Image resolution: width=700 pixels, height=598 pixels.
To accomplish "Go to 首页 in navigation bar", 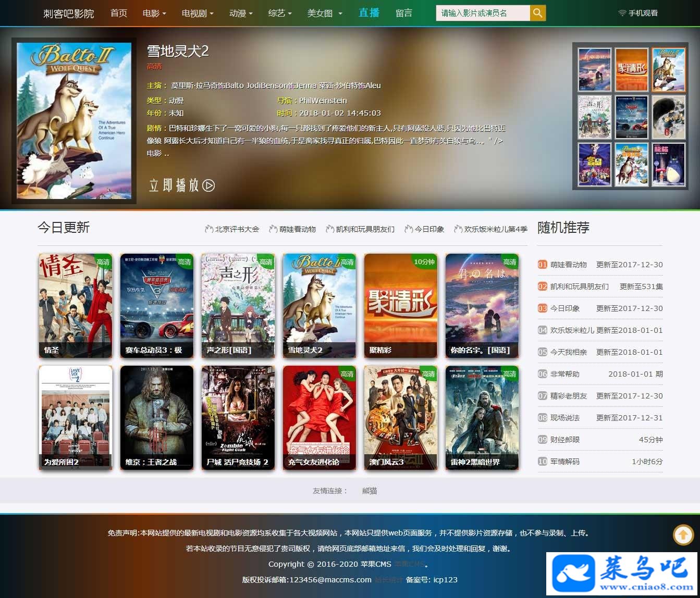I will pyautogui.click(x=119, y=13).
